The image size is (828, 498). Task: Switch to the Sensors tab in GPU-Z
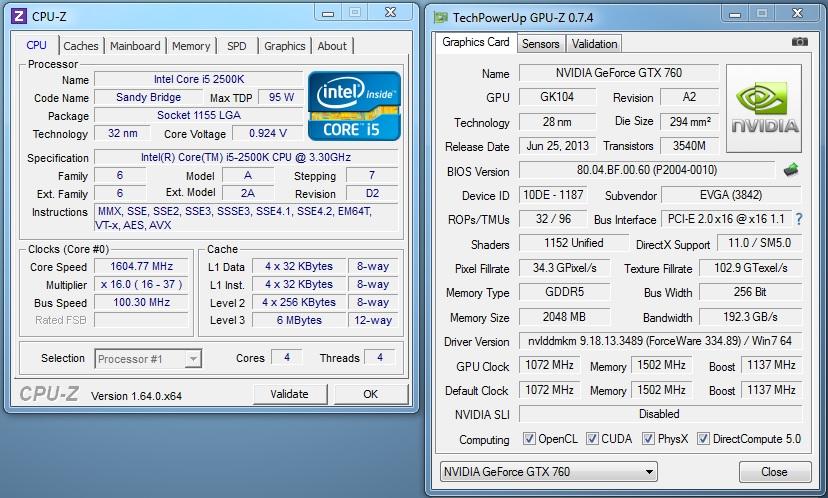[541, 44]
